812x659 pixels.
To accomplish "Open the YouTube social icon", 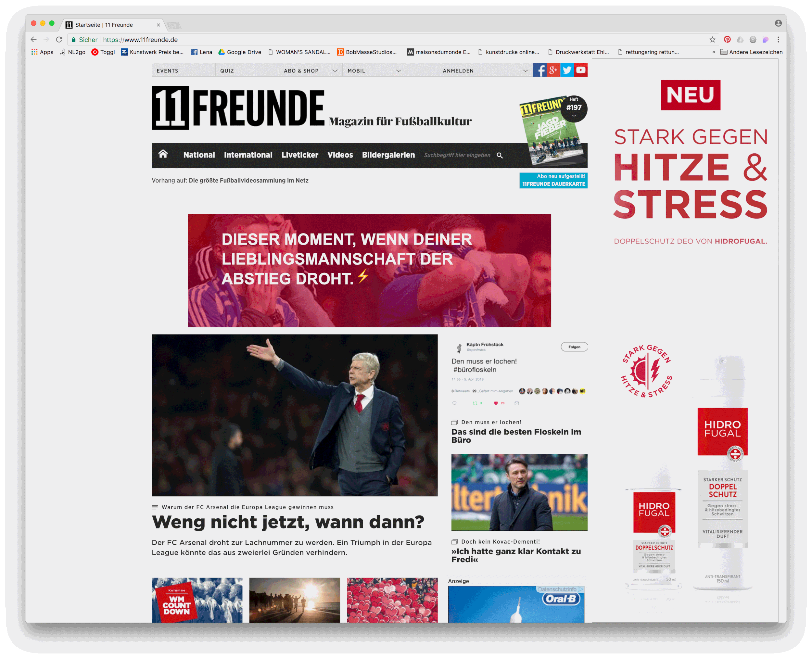I will (x=581, y=70).
